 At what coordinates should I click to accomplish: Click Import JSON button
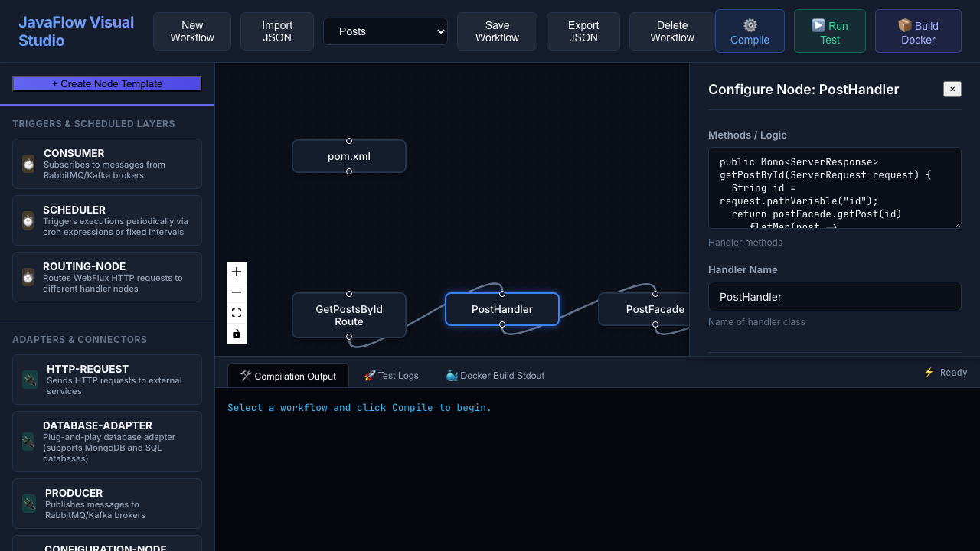[277, 31]
